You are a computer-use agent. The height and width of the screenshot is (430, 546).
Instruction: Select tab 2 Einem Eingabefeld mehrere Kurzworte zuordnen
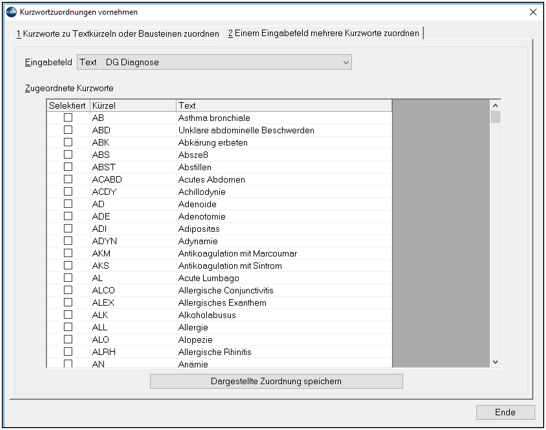coord(323,33)
